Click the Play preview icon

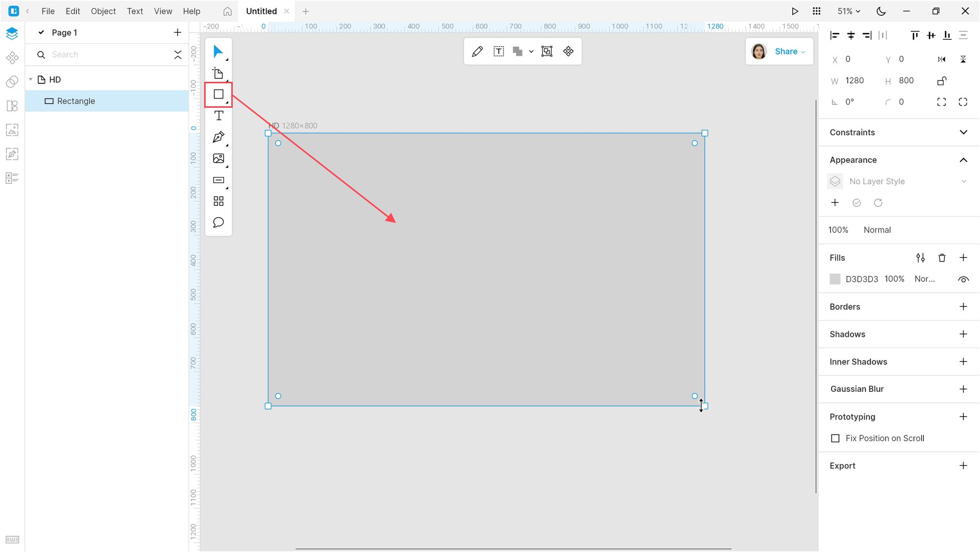click(795, 11)
